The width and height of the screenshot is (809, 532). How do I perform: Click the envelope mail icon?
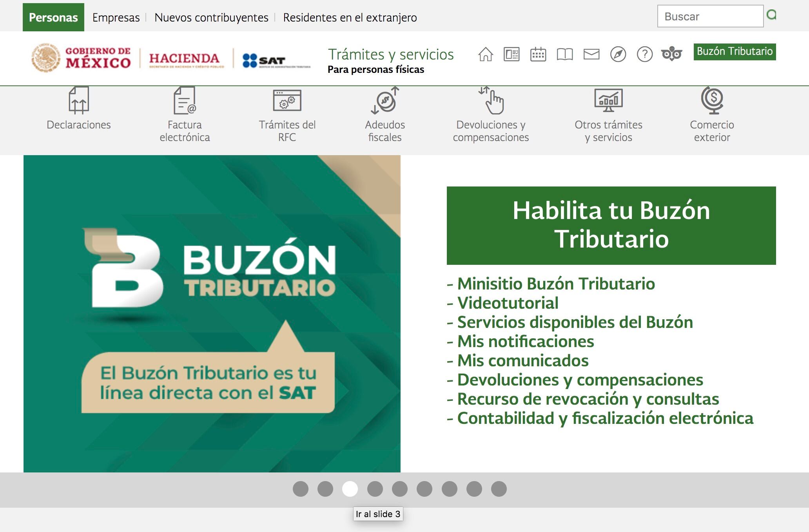(x=591, y=54)
